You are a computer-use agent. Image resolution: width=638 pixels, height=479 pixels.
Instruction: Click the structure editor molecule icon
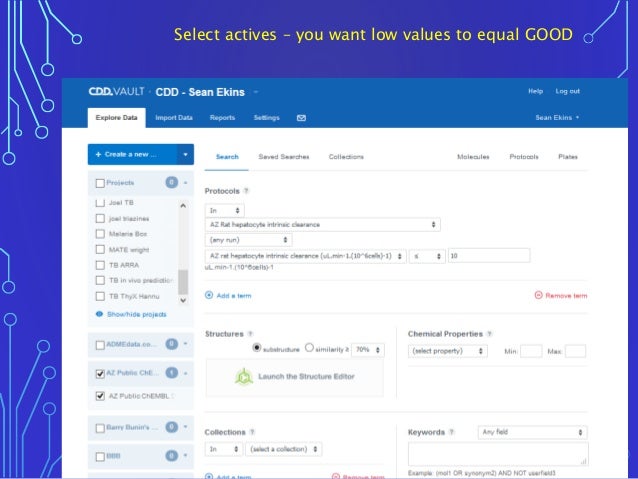point(244,376)
